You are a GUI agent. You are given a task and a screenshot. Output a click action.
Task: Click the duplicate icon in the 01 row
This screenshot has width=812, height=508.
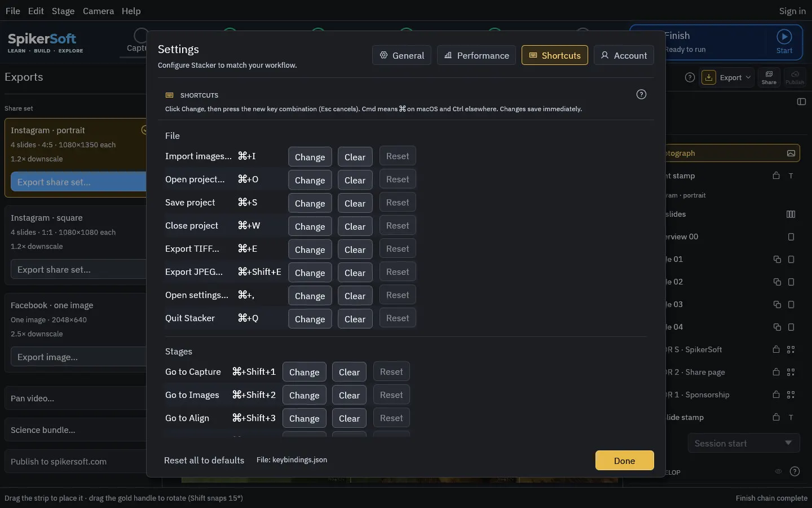click(777, 259)
